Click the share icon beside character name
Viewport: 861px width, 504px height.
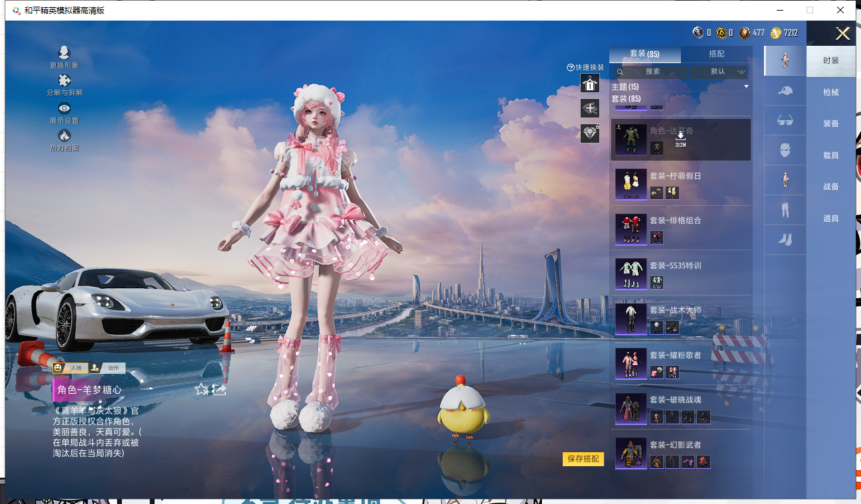(x=219, y=390)
